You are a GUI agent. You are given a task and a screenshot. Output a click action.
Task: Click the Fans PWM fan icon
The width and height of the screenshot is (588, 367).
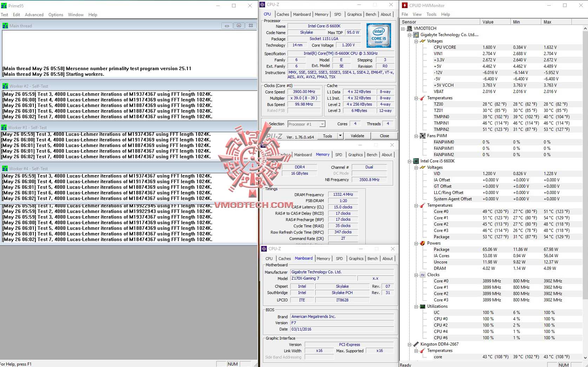tap(423, 136)
